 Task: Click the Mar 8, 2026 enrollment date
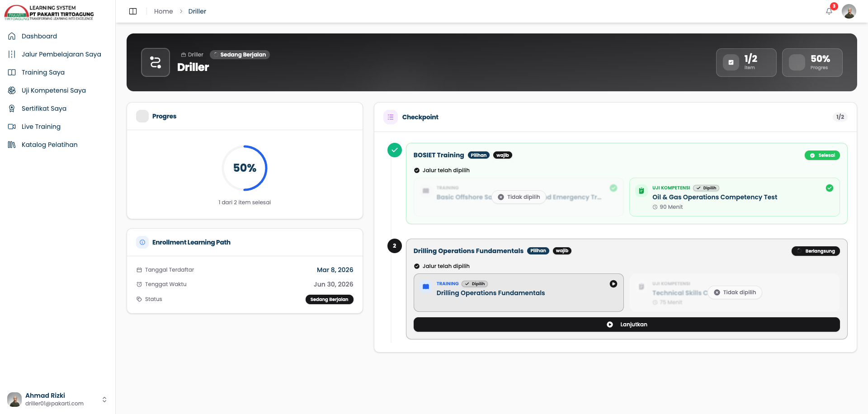(x=335, y=270)
